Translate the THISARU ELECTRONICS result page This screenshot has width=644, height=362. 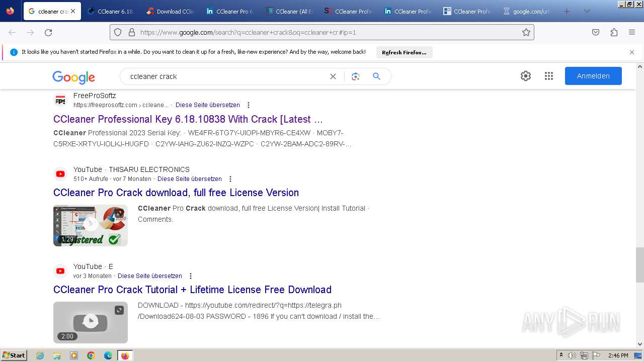(x=190, y=179)
